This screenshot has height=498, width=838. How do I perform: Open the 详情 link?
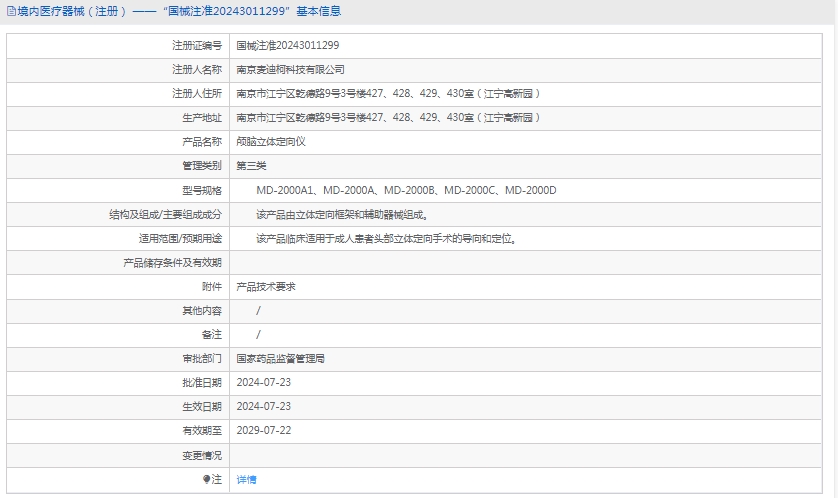(x=246, y=479)
